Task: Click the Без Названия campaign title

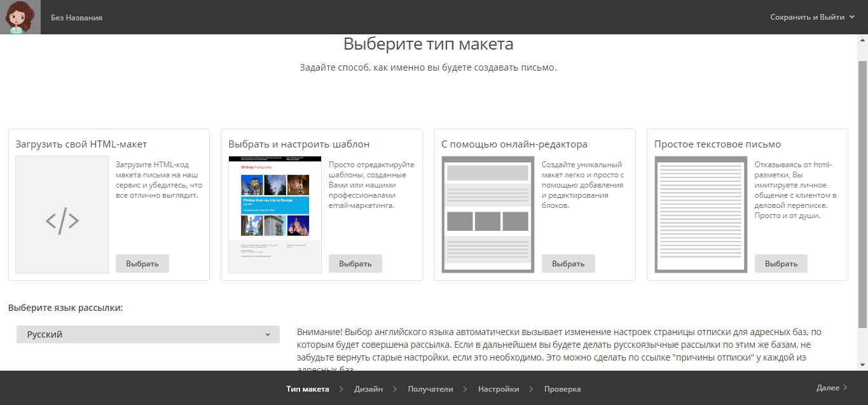Action: 76,18
